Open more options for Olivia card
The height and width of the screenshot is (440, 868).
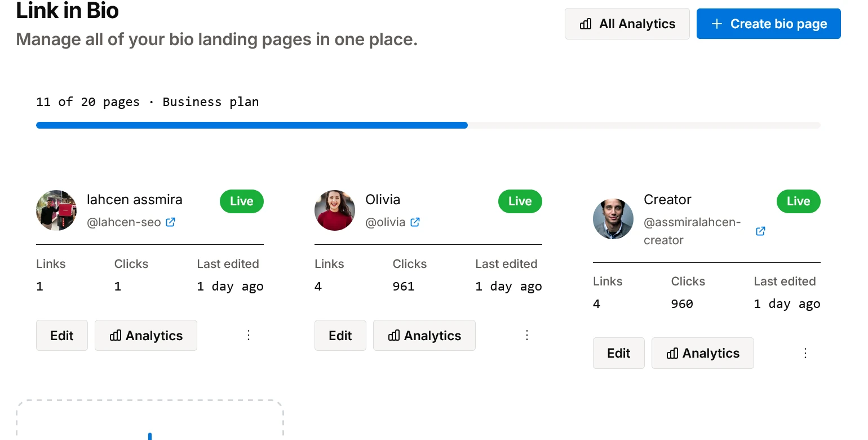click(x=527, y=336)
